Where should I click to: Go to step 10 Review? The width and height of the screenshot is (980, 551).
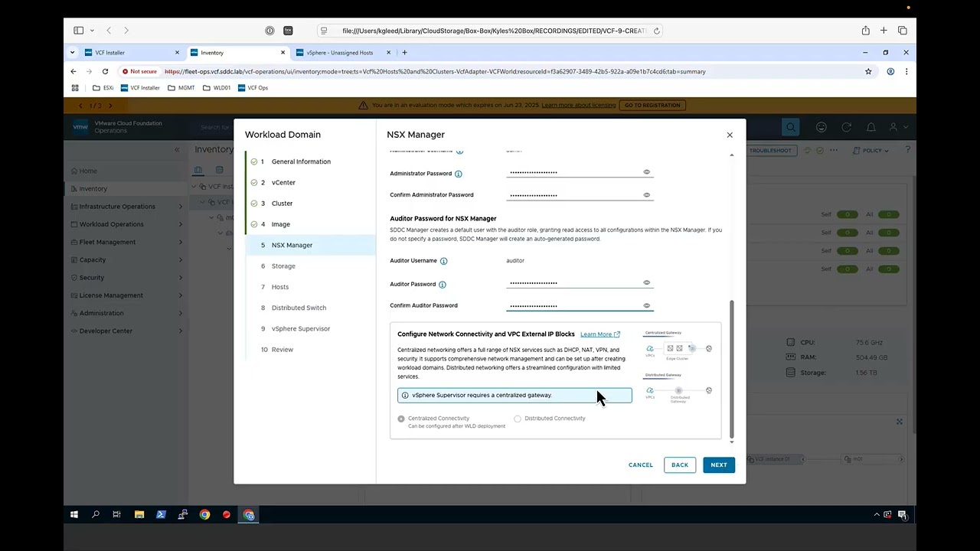pyautogui.click(x=282, y=350)
